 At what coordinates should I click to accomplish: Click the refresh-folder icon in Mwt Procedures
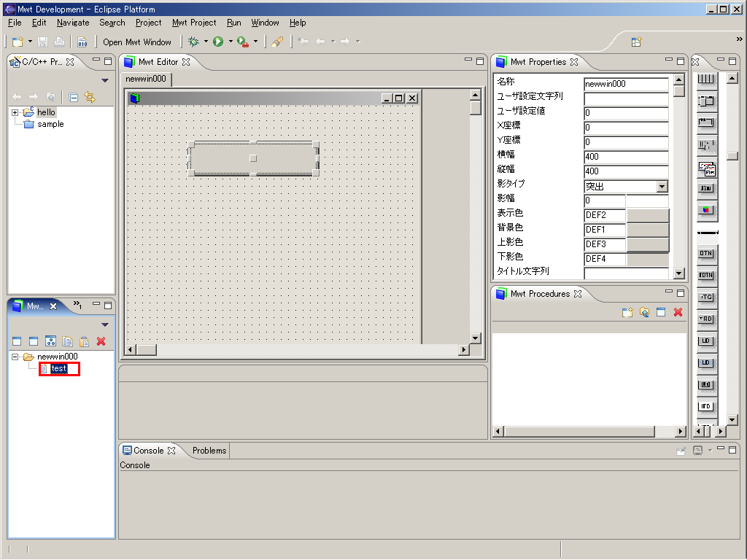(x=644, y=312)
